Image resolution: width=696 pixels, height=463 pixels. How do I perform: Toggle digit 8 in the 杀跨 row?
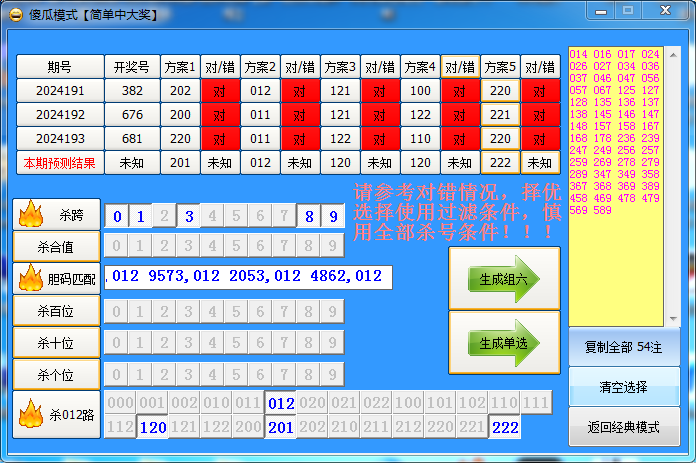point(308,216)
